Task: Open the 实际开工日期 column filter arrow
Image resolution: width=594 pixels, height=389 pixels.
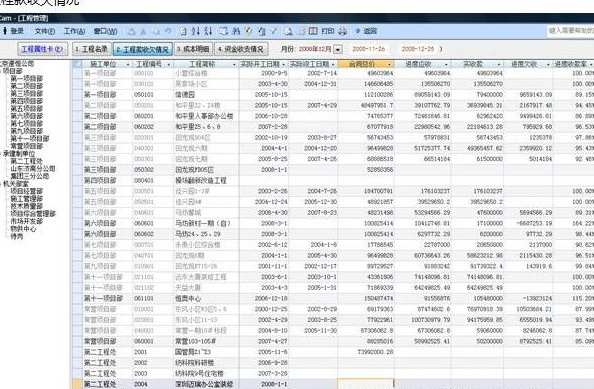Action: pos(283,64)
